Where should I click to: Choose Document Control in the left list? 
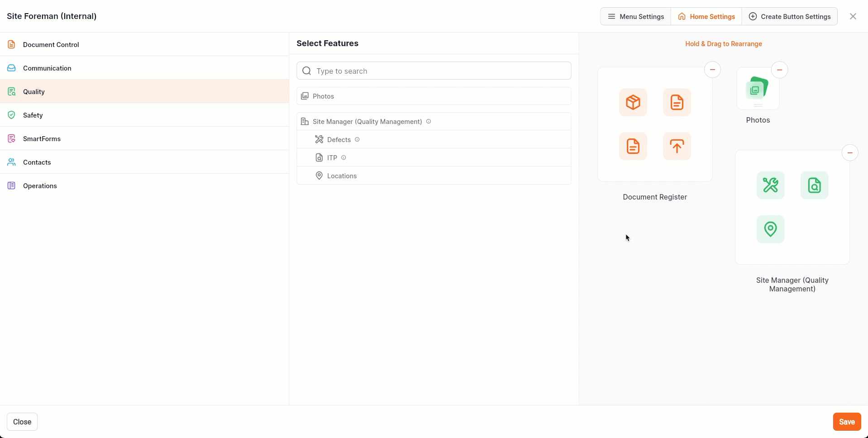point(51,44)
